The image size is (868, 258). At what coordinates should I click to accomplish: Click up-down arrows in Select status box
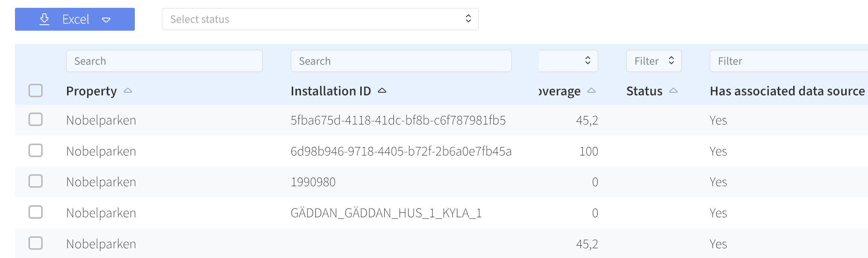point(468,19)
